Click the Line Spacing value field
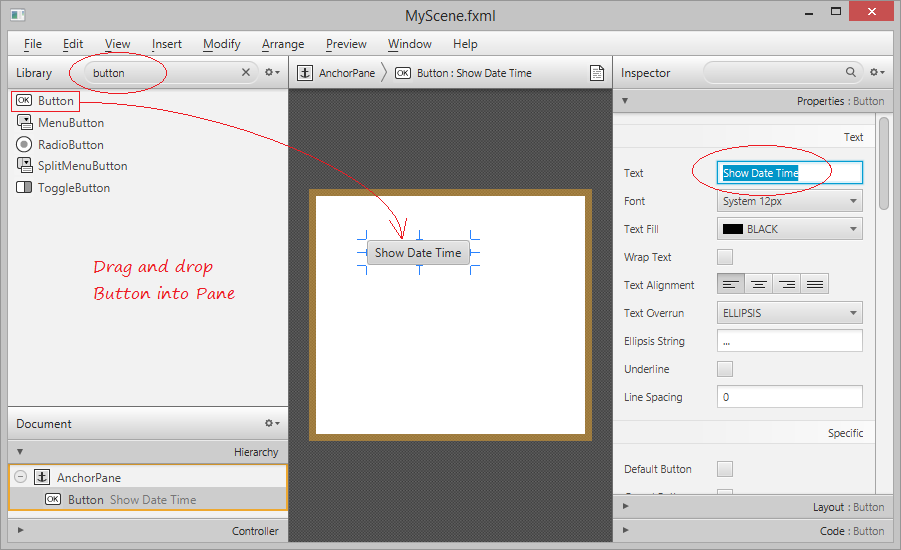The height and width of the screenshot is (550, 901). pos(790,397)
